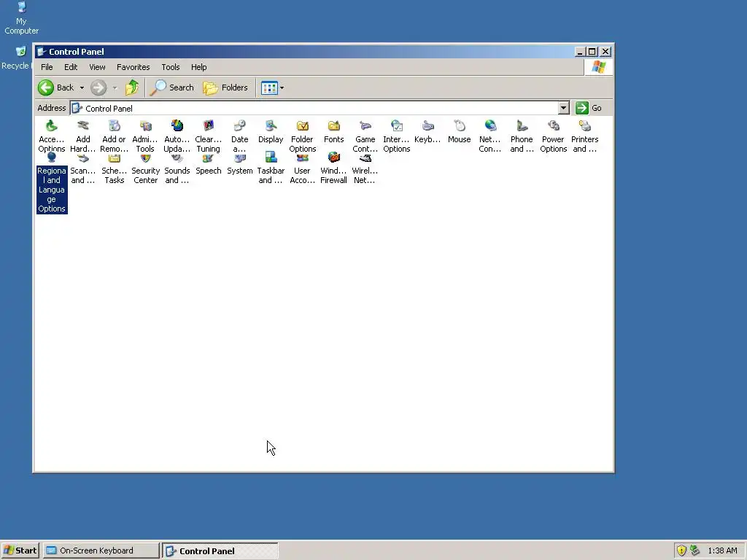Open Phone and Modem Options icon
This screenshot has width=747, height=560.
[522, 136]
